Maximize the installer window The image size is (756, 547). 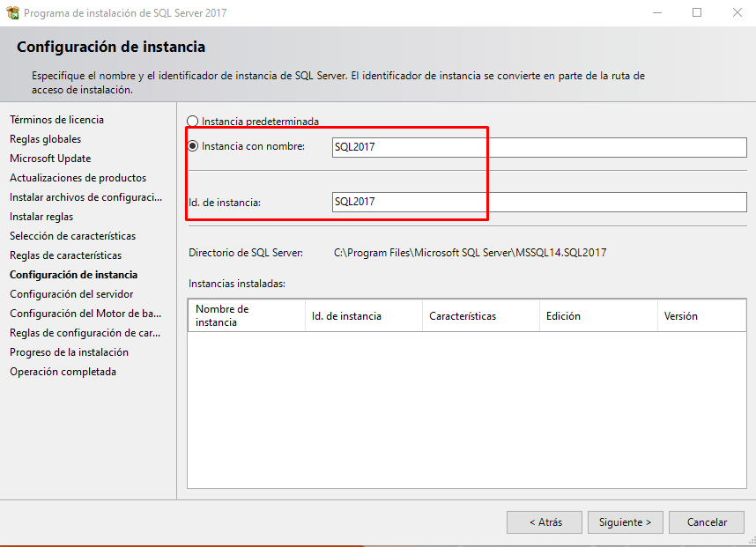(697, 13)
